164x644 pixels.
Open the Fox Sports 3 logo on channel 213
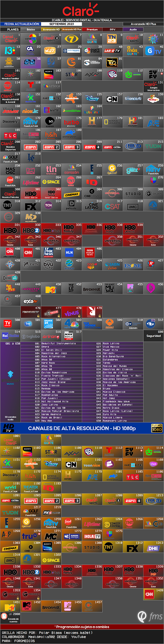[x=133, y=146]
